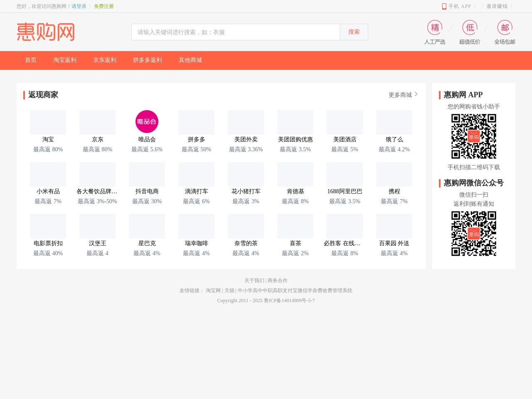Image resolution: width=532 pixels, height=399 pixels.
Task: Click the 最高返 3.36% rebate text
Action: click(x=246, y=149)
